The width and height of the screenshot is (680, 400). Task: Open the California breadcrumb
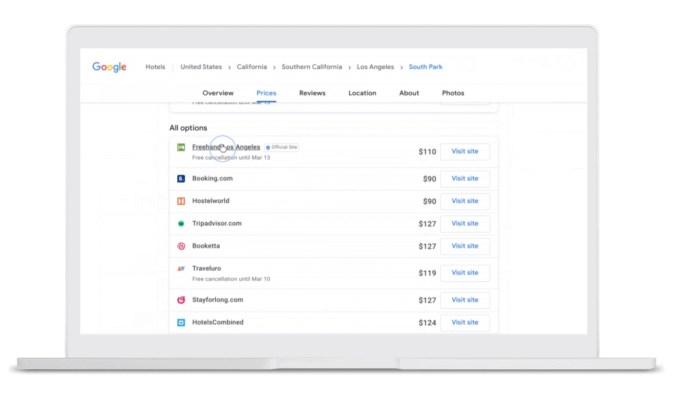pos(252,67)
